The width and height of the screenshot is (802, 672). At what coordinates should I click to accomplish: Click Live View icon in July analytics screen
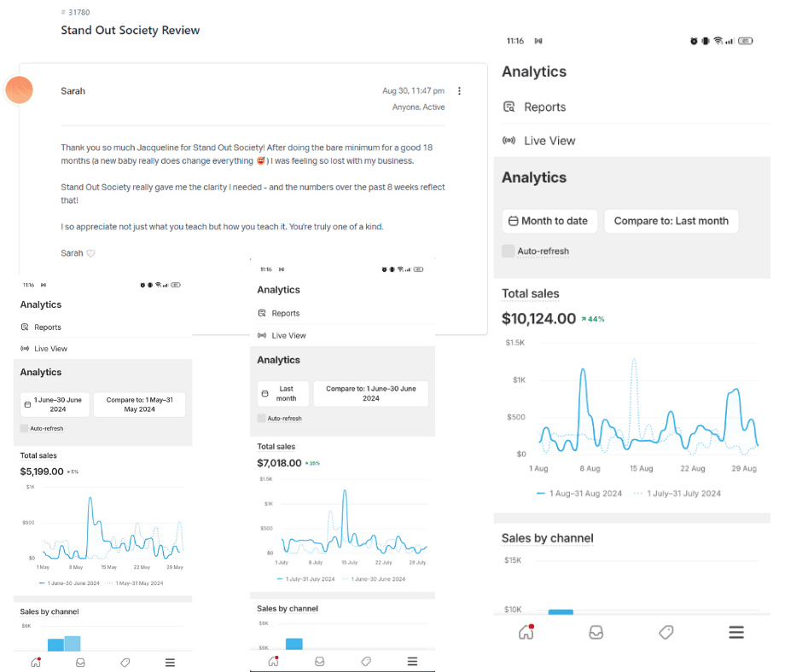click(262, 335)
